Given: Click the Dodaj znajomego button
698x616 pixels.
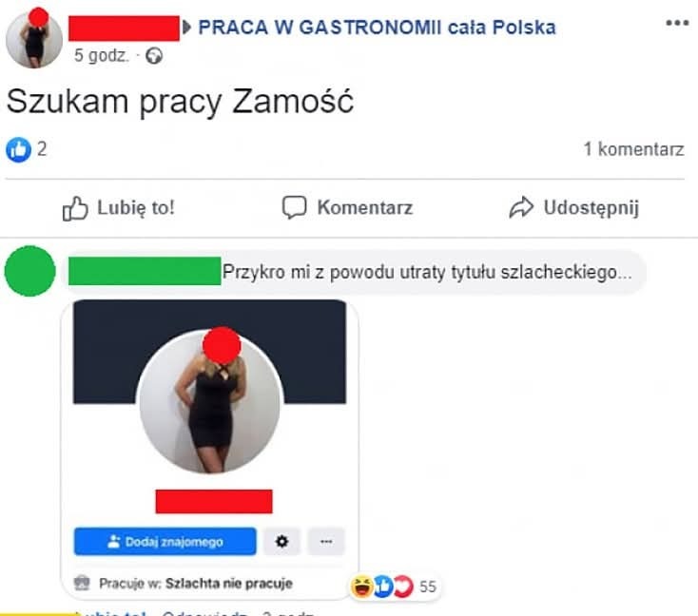Looking at the screenshot, I should click(165, 541).
